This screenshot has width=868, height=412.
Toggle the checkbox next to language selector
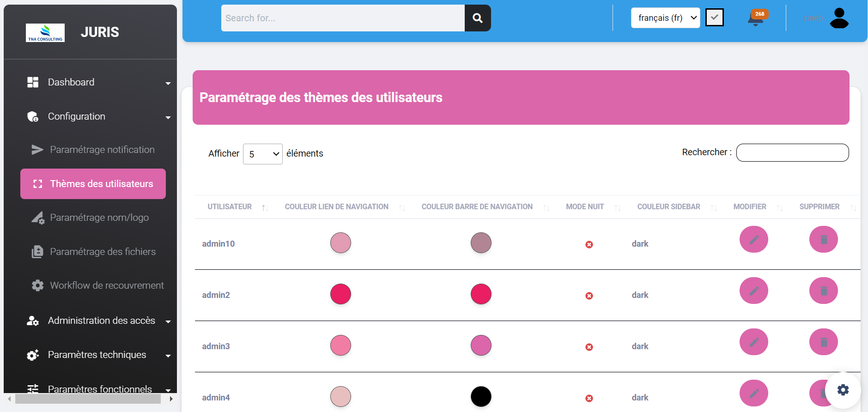pyautogui.click(x=714, y=18)
